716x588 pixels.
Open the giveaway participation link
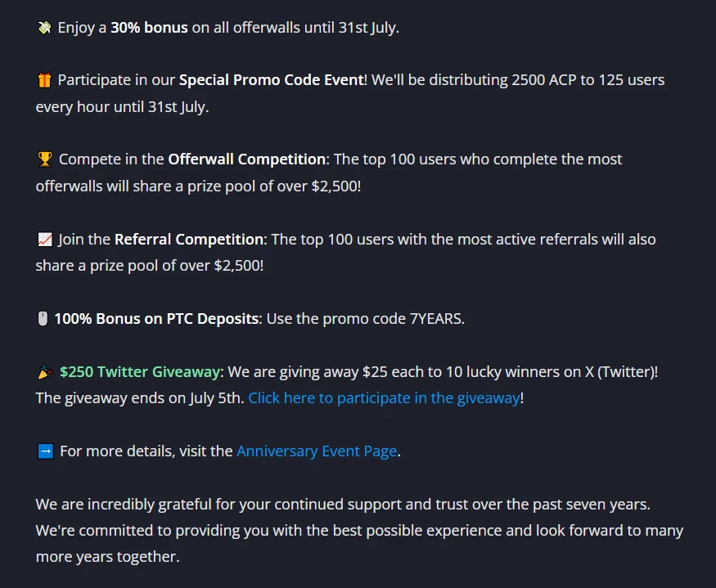coord(384,398)
